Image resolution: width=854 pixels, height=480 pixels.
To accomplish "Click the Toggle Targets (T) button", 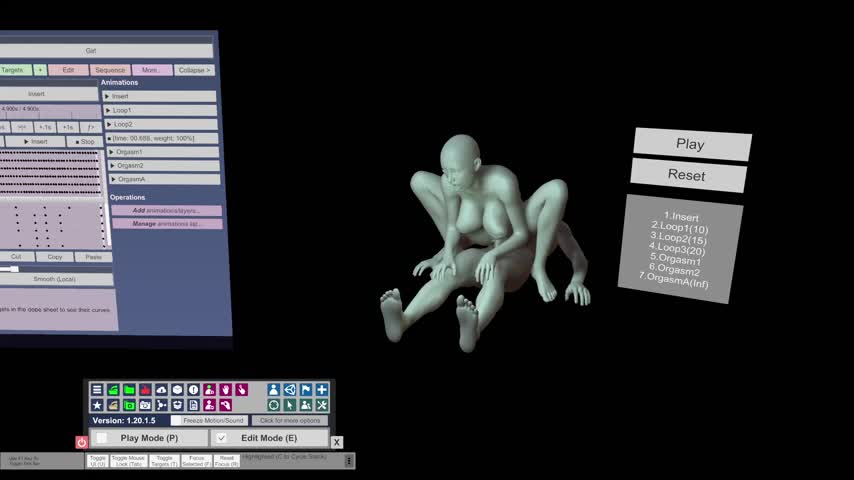I will pos(164,461).
